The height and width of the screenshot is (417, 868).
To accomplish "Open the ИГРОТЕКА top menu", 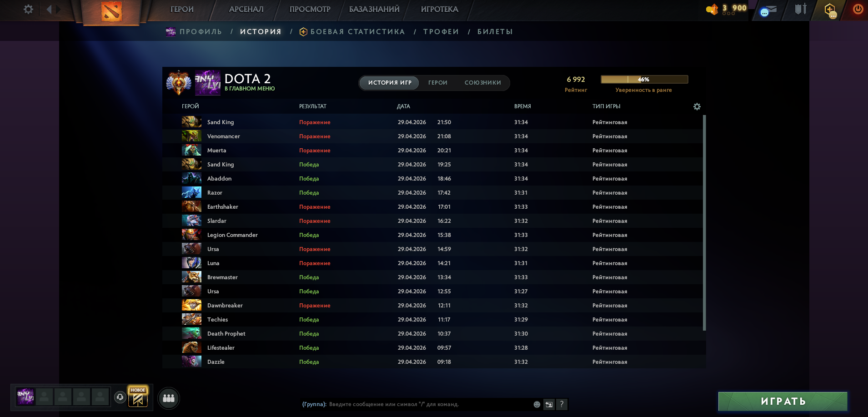I will 440,9.
